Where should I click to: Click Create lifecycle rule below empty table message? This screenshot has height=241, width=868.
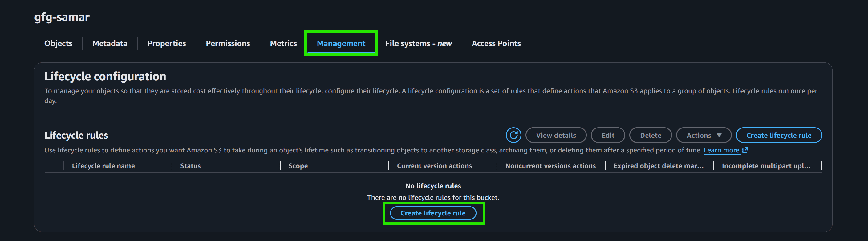(433, 213)
